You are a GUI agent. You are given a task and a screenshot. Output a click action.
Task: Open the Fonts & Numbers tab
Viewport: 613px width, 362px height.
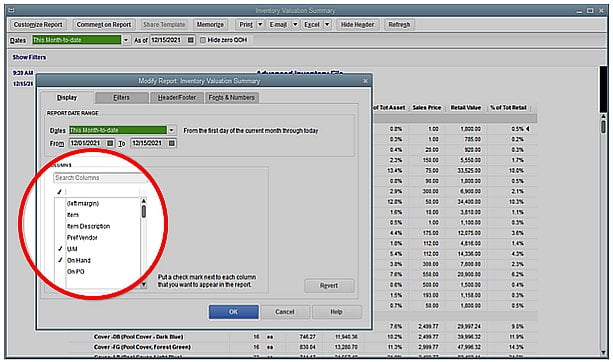point(232,97)
